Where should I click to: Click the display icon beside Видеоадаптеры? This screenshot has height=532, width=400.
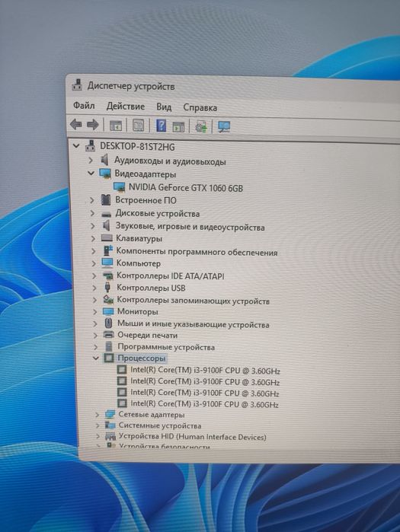105,174
